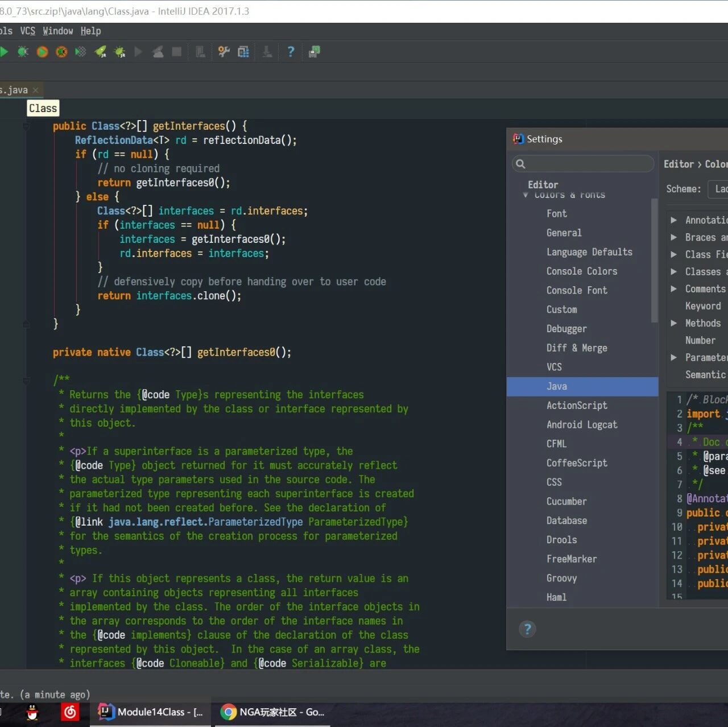Click the Editor breadcrumb in Settings
Screen dimensions: 728x727
pyautogui.click(x=679, y=164)
